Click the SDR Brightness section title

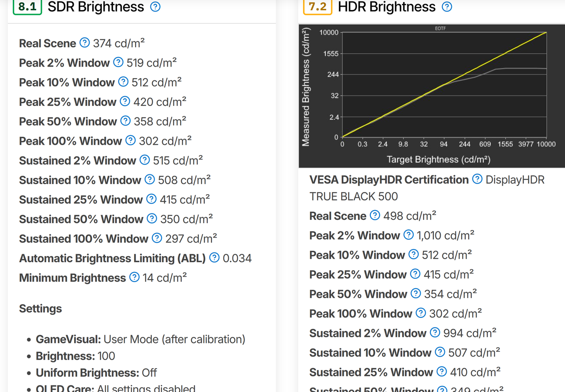[x=96, y=7]
